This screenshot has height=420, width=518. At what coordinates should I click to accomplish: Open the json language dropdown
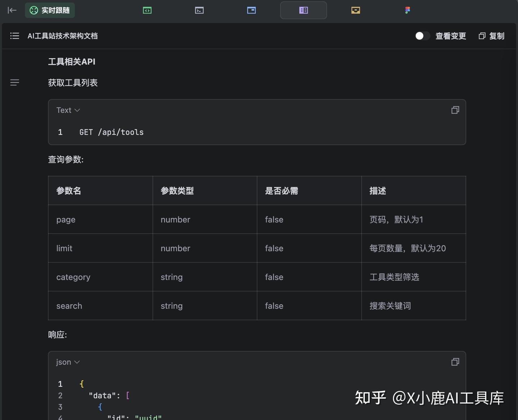click(x=68, y=362)
